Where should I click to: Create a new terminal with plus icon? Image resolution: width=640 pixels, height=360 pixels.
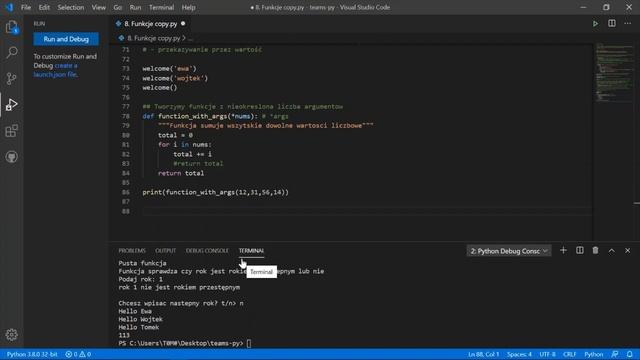(x=563, y=251)
